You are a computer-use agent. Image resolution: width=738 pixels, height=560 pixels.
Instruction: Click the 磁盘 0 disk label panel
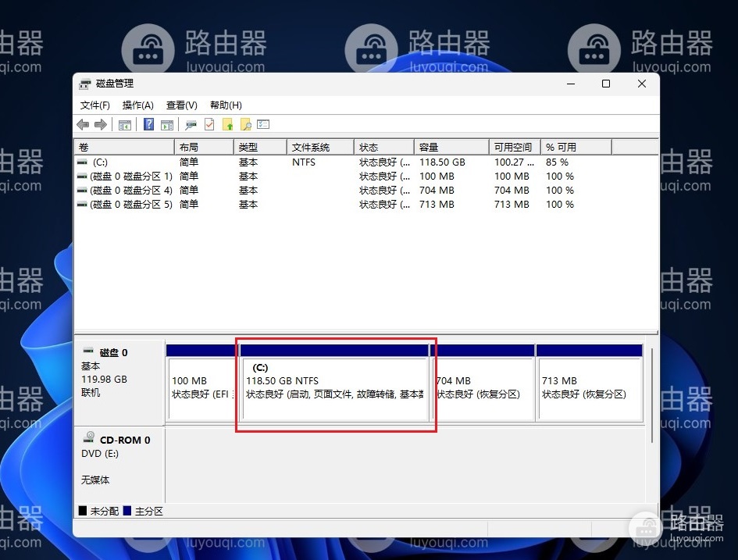point(119,383)
